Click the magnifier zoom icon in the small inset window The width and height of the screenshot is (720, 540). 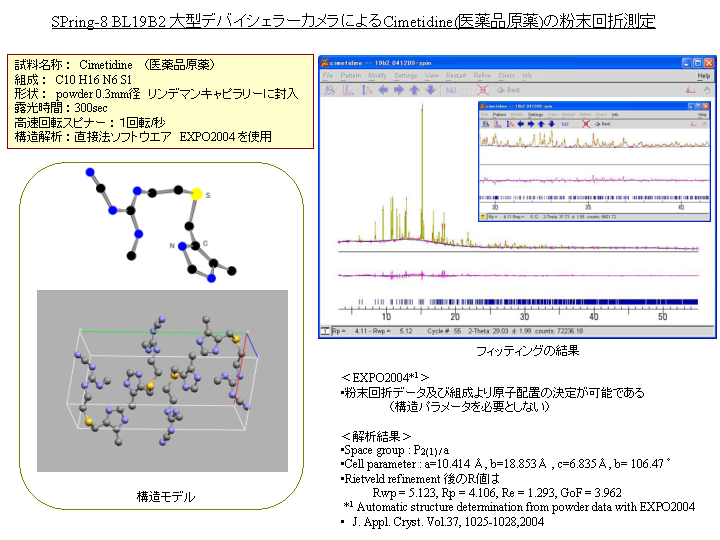click(x=486, y=124)
